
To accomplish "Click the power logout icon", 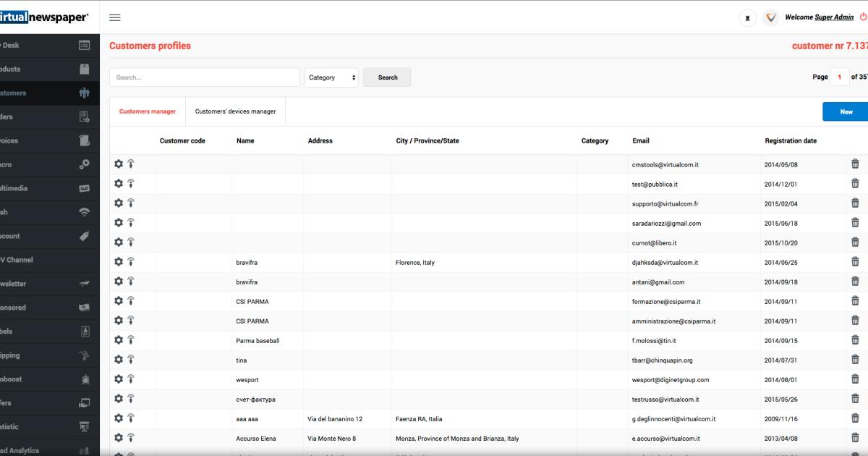I will pyautogui.click(x=863, y=17).
